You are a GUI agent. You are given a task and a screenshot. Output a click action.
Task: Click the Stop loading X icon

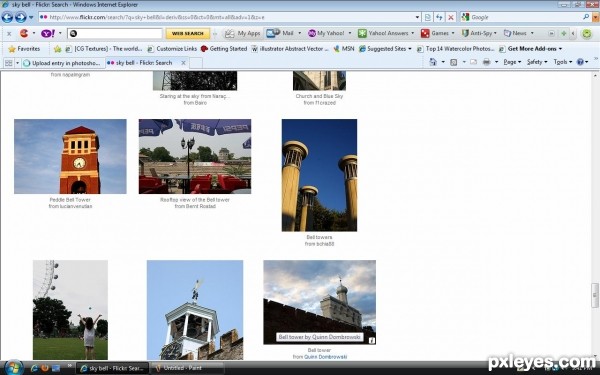[451, 17]
